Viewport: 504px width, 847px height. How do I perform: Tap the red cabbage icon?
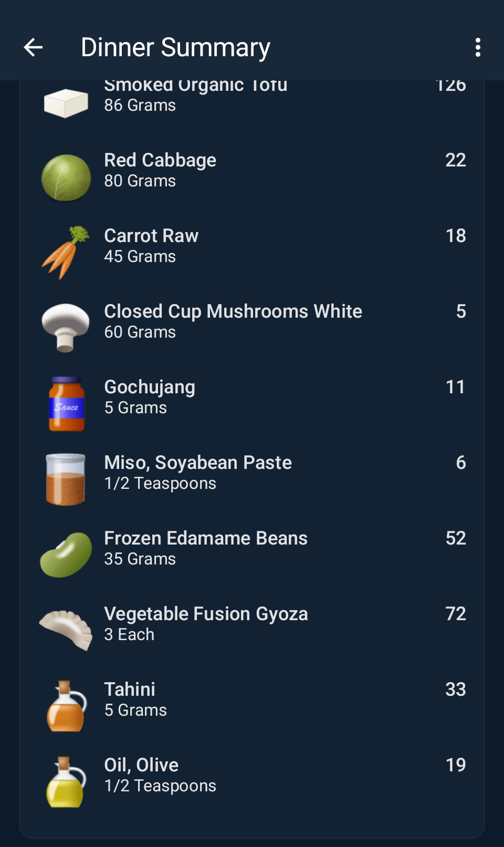tap(66, 178)
